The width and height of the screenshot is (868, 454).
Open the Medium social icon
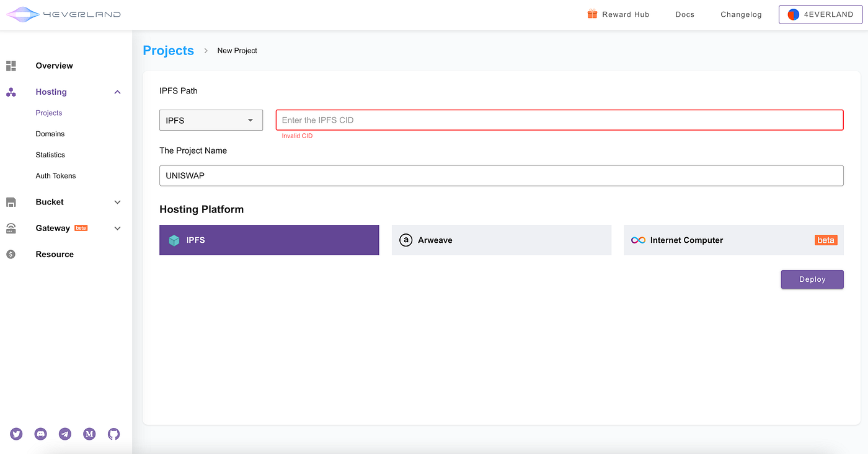[x=89, y=434]
